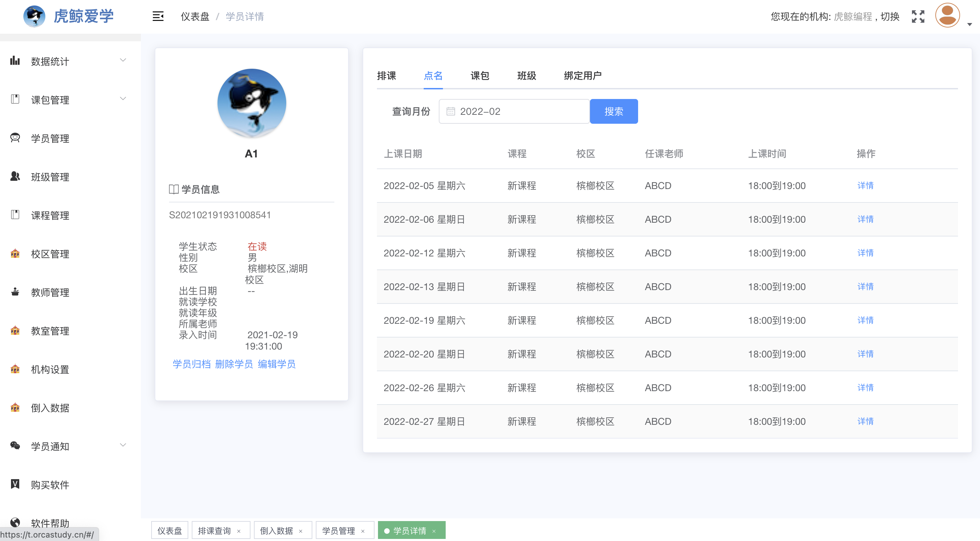Image resolution: width=980 pixels, height=541 pixels.
Task: Click the calendar icon in month field
Action: pyautogui.click(x=450, y=111)
